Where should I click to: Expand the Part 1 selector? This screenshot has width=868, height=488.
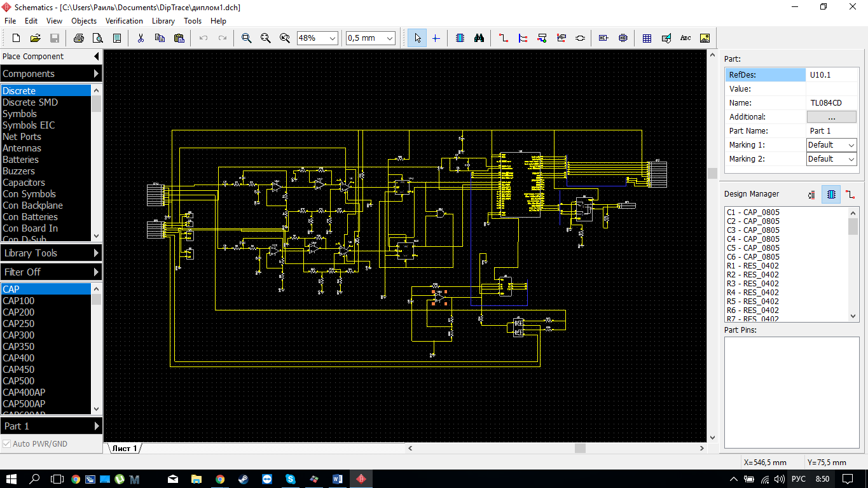click(x=96, y=426)
